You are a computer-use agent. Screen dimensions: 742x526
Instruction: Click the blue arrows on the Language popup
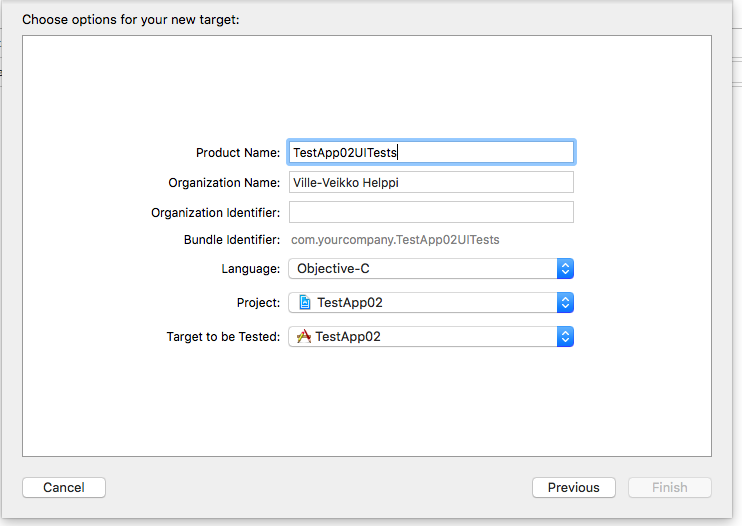565,269
